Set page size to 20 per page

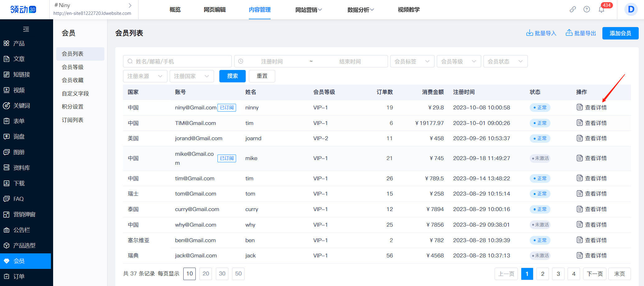click(206, 274)
